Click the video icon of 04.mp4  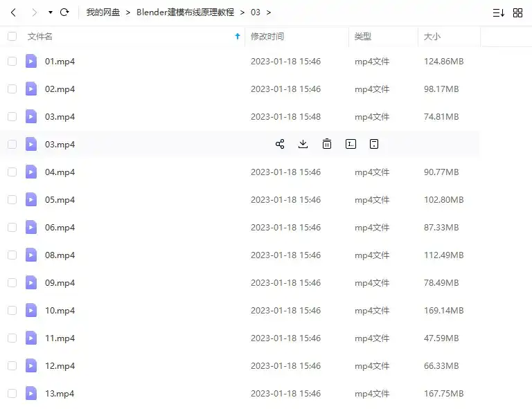coord(31,172)
